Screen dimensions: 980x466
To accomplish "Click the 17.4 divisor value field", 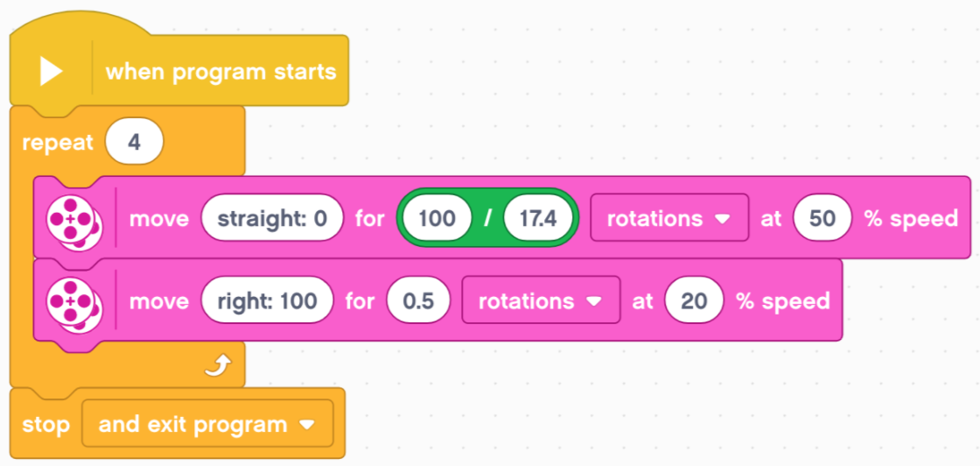I will click(x=538, y=218).
